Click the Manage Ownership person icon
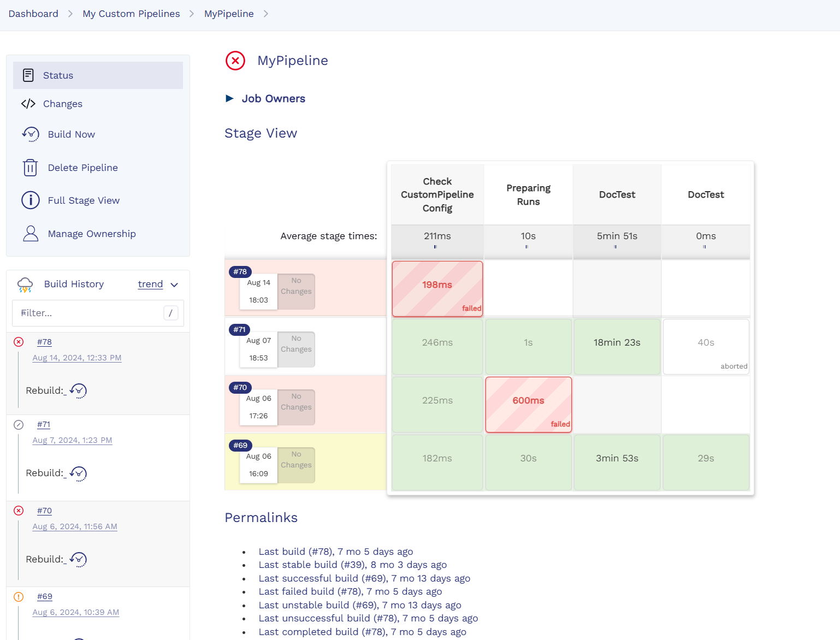Screen dimensions: 840x640 [x=31, y=234]
